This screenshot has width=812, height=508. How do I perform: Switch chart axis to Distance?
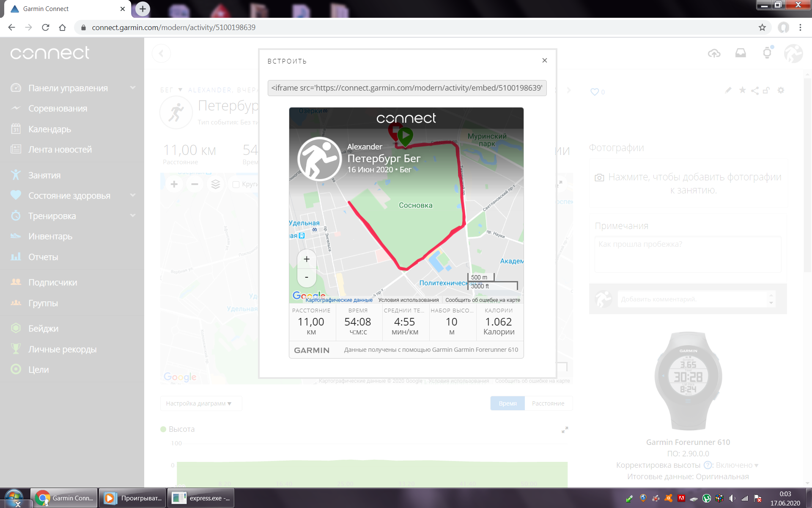pos(548,403)
